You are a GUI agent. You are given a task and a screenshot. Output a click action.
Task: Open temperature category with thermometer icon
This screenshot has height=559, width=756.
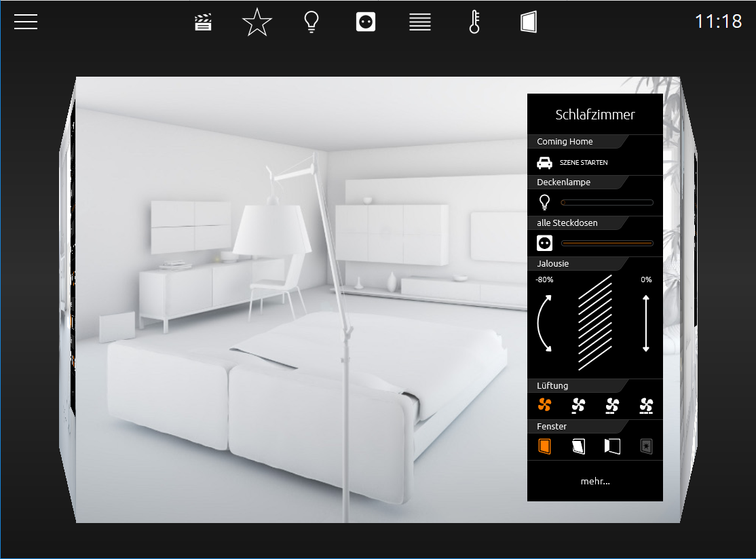[x=474, y=22]
